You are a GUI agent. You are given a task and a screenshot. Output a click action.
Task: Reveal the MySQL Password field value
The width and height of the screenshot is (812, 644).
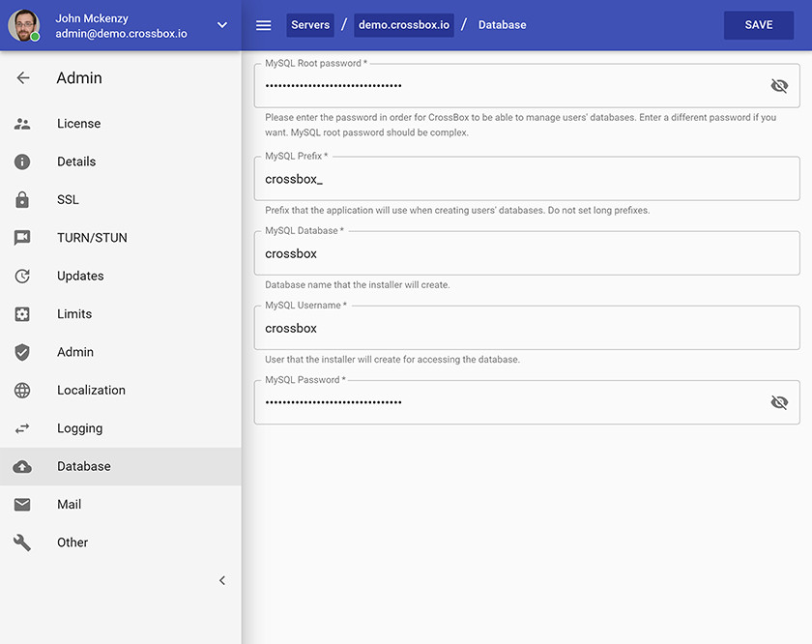pyautogui.click(x=779, y=402)
